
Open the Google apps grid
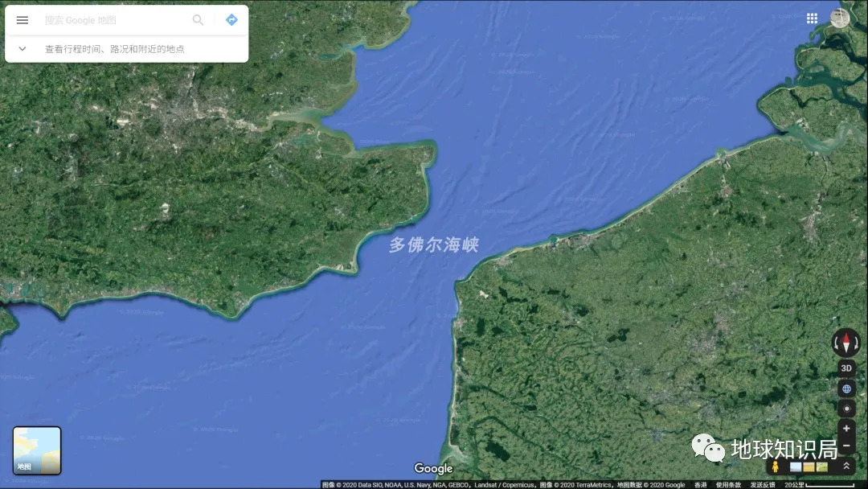[812, 18]
